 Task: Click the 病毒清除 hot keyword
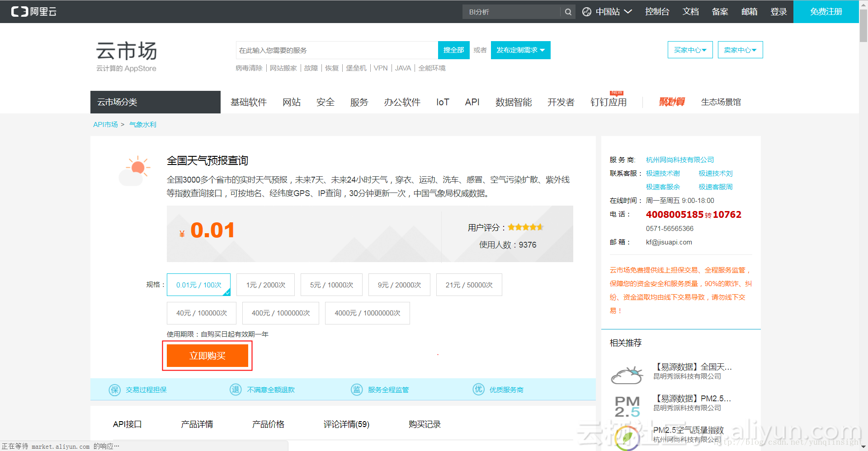point(249,68)
